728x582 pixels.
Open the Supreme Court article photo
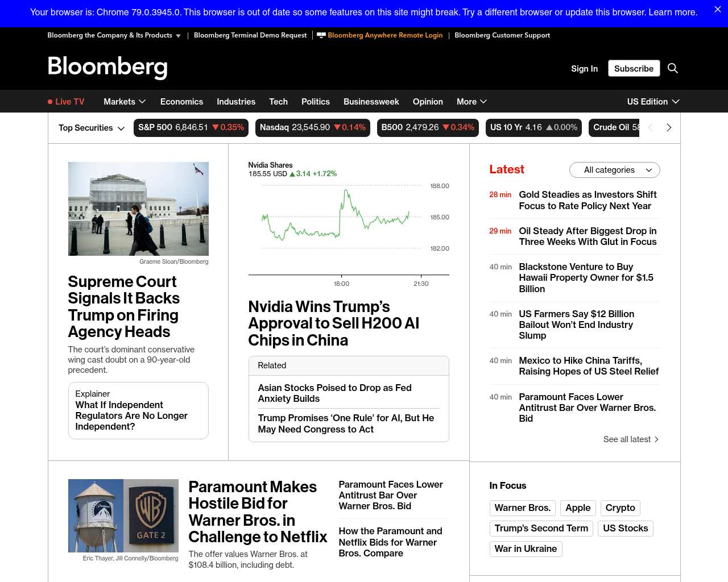[x=138, y=209]
